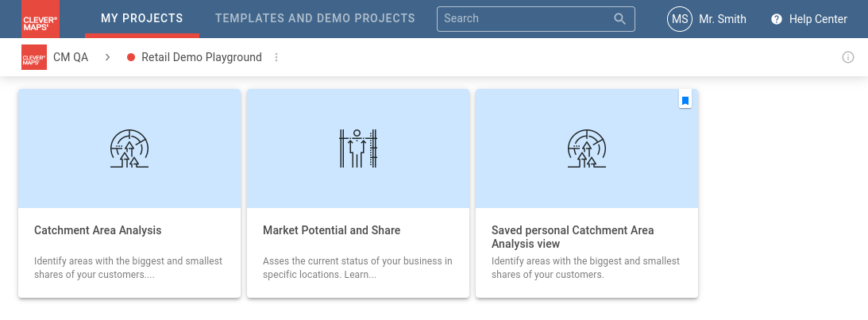Focus the Search input field
This screenshot has height=320, width=868.
(524, 18)
